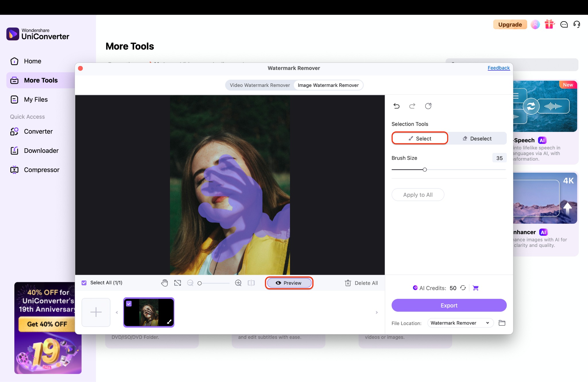Screen dimensions: 588x382
Task: Click the zoom out magnifier icon
Action: 190,283
